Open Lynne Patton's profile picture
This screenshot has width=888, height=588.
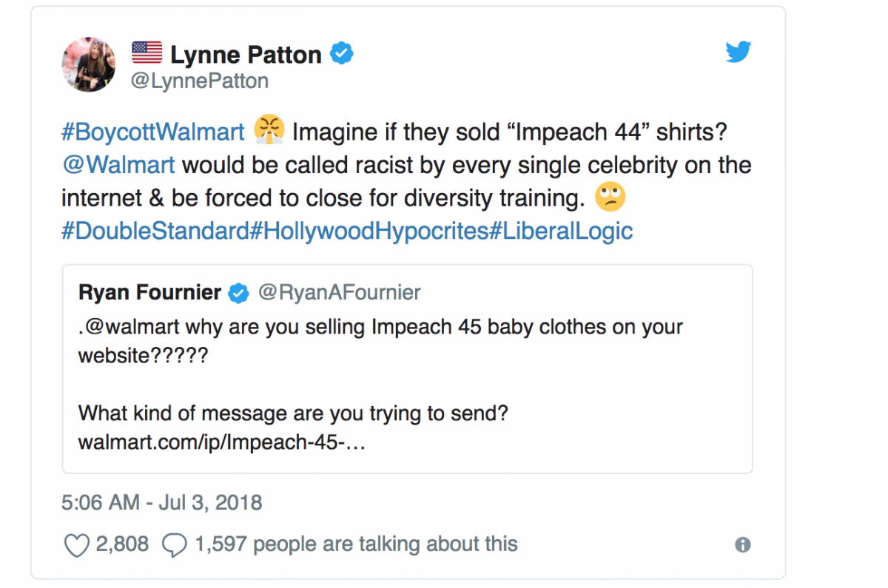89,64
